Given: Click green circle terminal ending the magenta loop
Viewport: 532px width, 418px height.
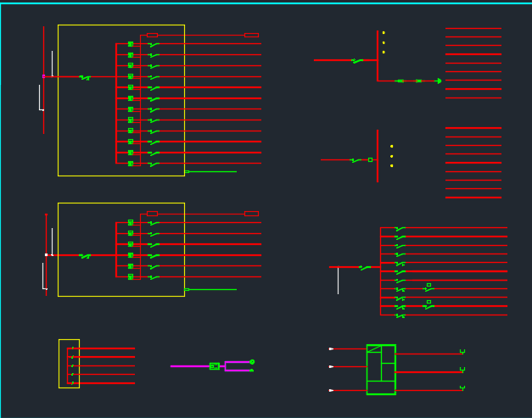Looking at the screenshot, I should pyautogui.click(x=252, y=362).
